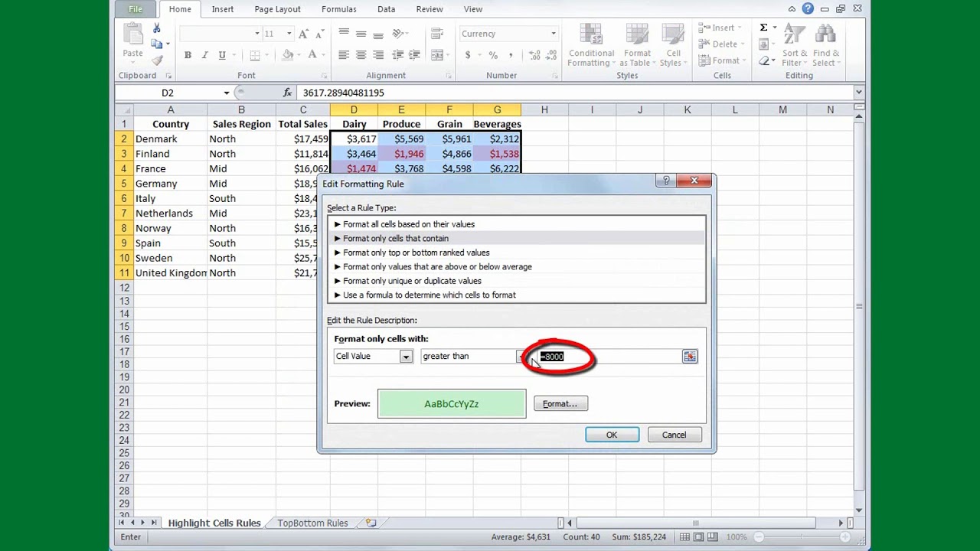Screen dimensions: 980x551
Task: Click the Find & Select binoculars
Action: click(825, 46)
